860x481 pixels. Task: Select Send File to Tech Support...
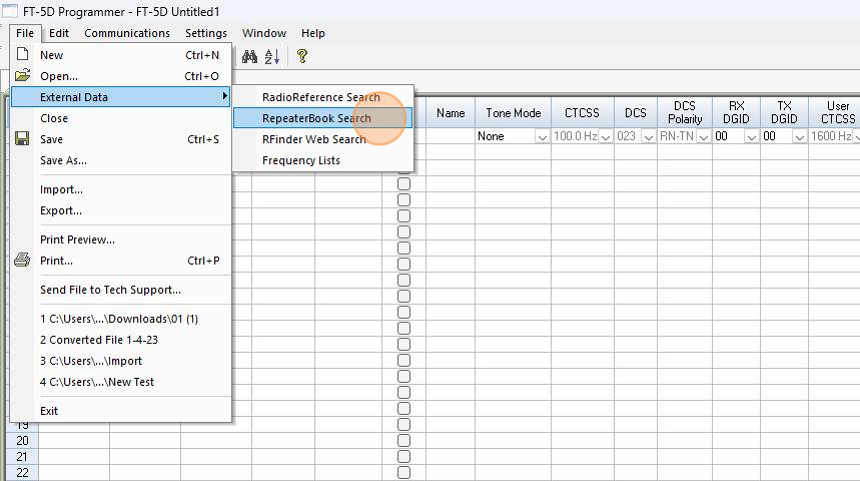tap(121, 290)
